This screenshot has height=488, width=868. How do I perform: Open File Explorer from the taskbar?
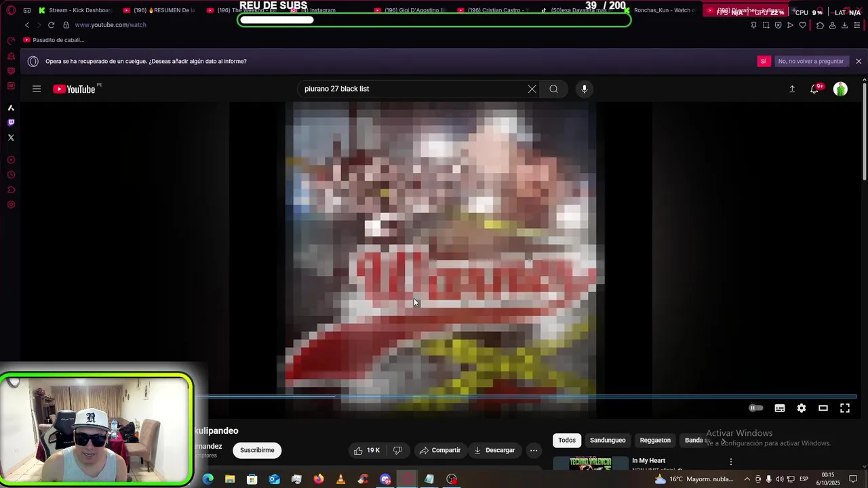[230, 479]
